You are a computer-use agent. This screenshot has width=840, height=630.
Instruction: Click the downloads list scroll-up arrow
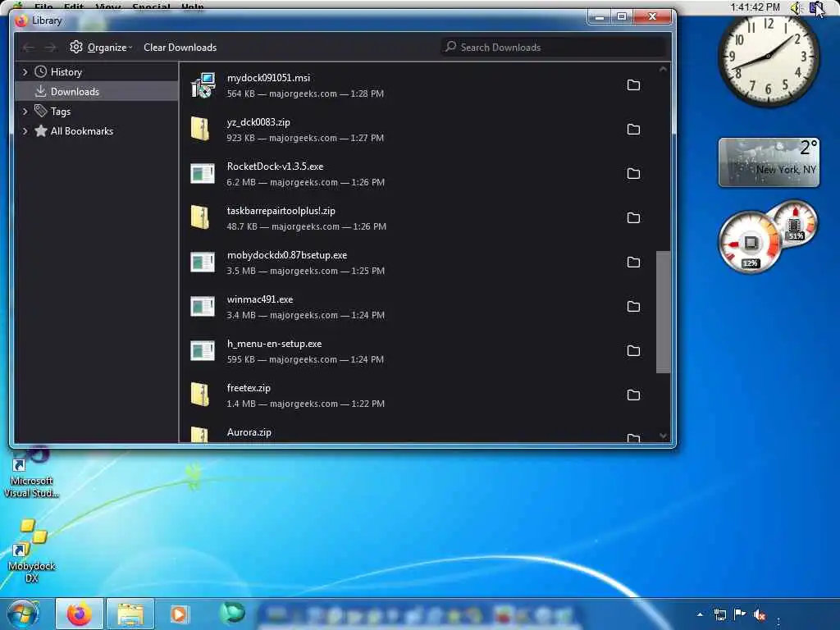663,69
